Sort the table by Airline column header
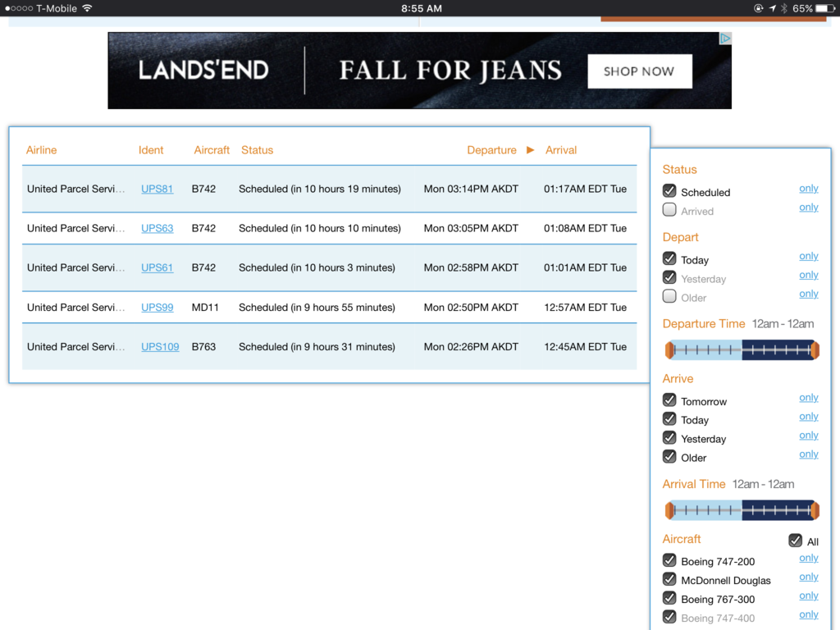840x630 pixels. [x=41, y=150]
